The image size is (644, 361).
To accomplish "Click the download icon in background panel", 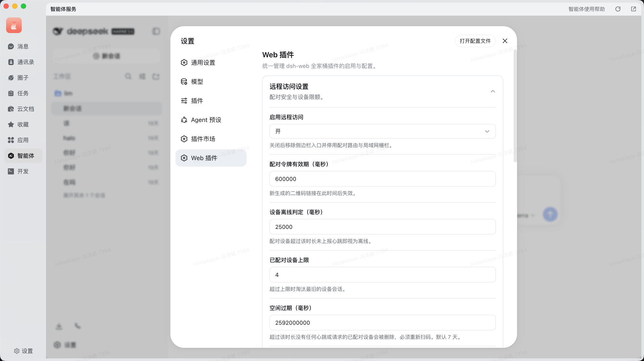I will 59,327.
